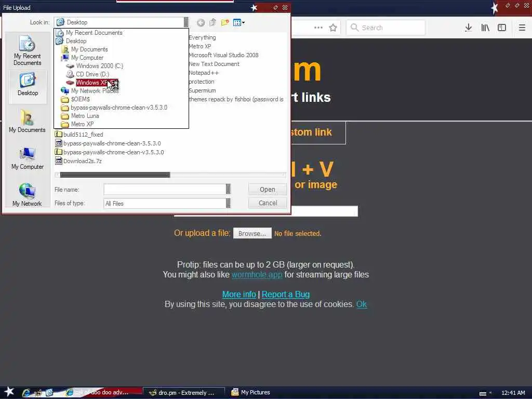The height and width of the screenshot is (399, 532).
Task: Select protection item in file list
Action: coord(202,82)
